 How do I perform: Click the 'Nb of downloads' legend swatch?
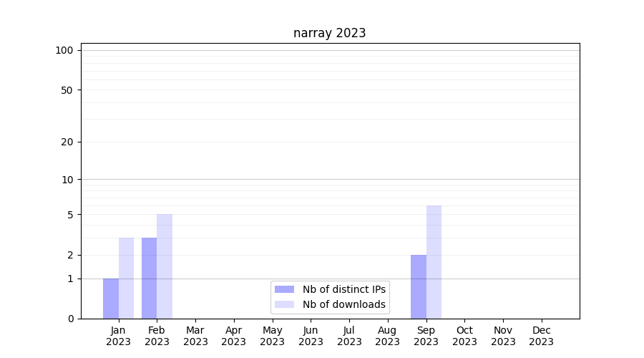tap(284, 304)
